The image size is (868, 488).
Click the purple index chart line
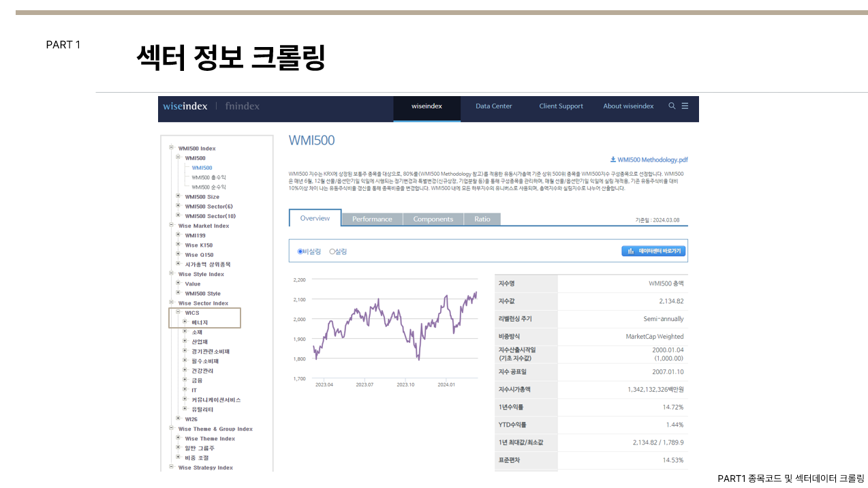point(395,326)
